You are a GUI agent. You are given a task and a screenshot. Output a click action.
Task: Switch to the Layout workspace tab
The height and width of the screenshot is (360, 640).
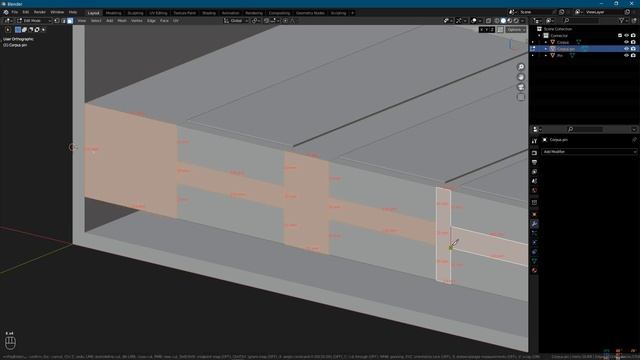tap(93, 13)
